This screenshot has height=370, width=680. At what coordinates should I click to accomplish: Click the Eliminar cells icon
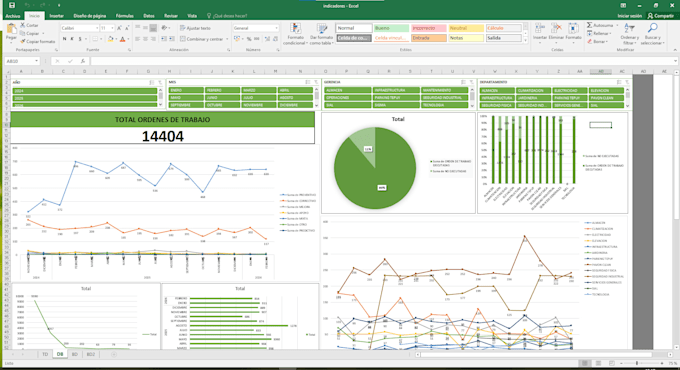(x=556, y=29)
